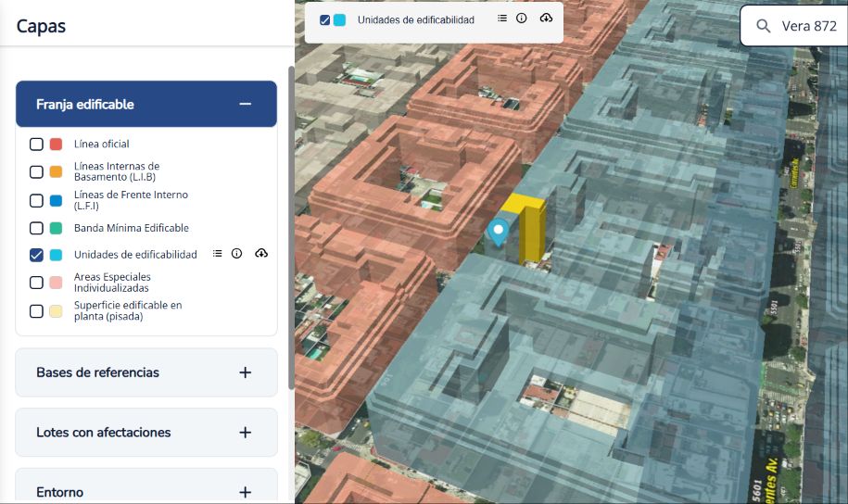Click the legend list icon in the map overlay card
Screen dimensions: 848x504
pos(502,19)
